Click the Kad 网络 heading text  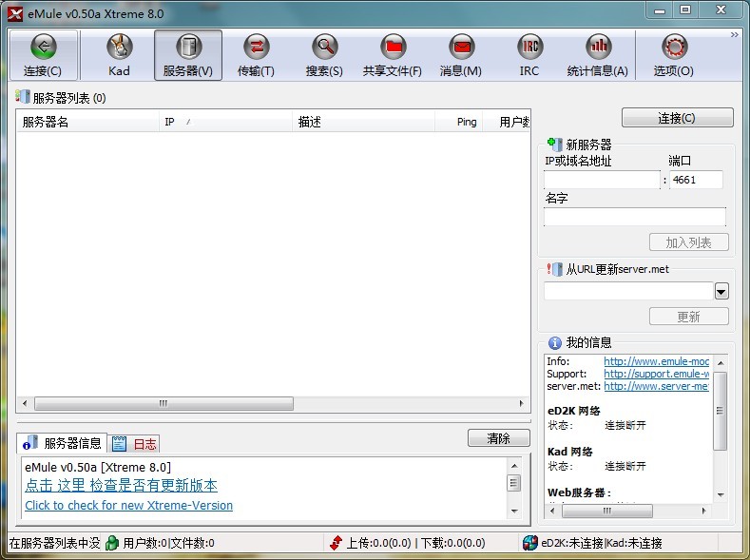570,452
